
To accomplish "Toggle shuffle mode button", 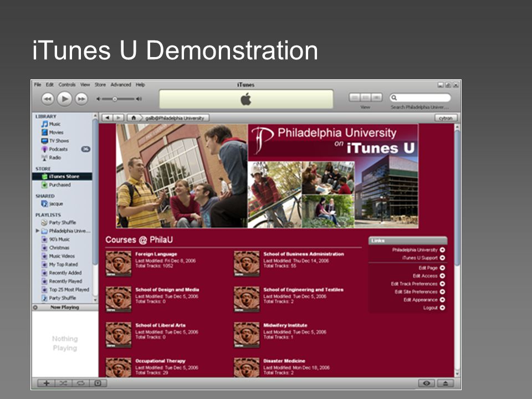I will click(x=63, y=383).
